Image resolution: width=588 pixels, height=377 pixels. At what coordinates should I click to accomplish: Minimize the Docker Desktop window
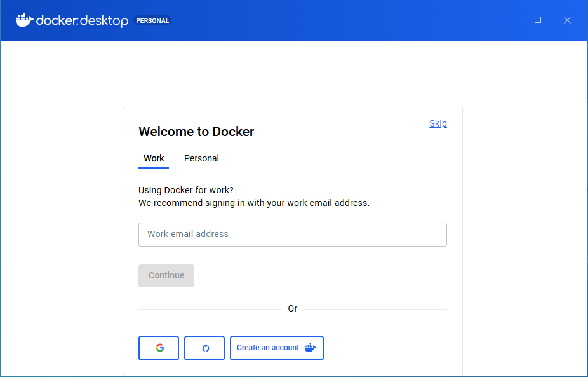(509, 20)
